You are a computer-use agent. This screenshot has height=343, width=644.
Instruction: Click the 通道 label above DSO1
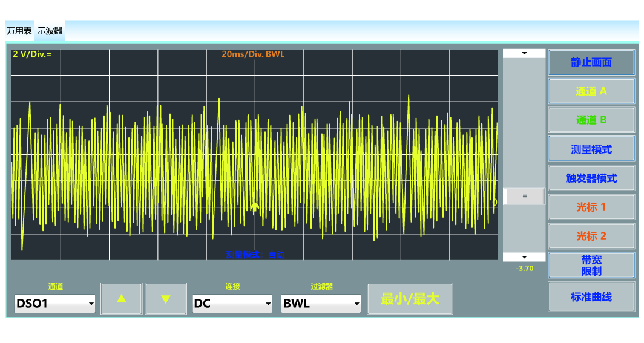[56, 286]
